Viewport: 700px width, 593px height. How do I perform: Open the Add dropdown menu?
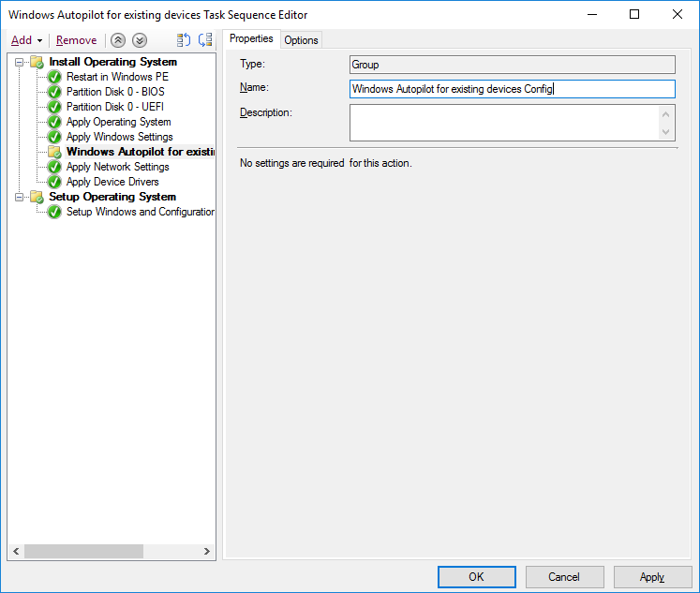click(27, 40)
